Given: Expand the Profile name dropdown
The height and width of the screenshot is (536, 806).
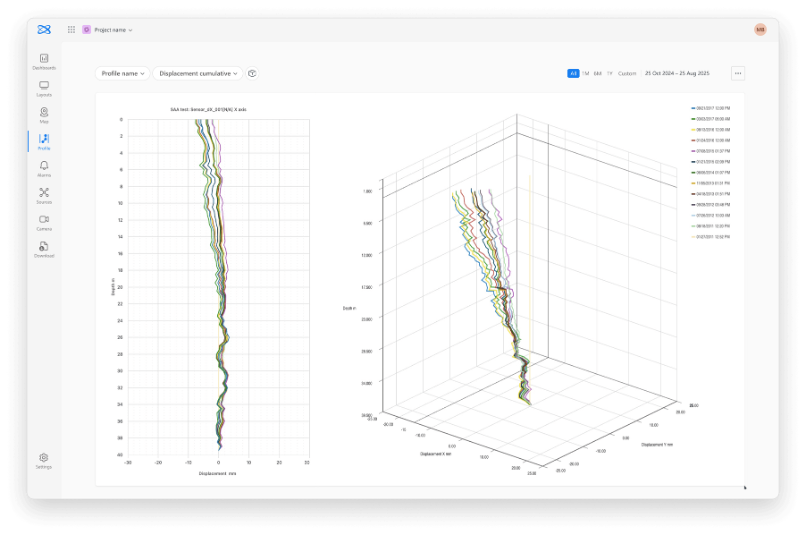Looking at the screenshot, I should [x=123, y=73].
